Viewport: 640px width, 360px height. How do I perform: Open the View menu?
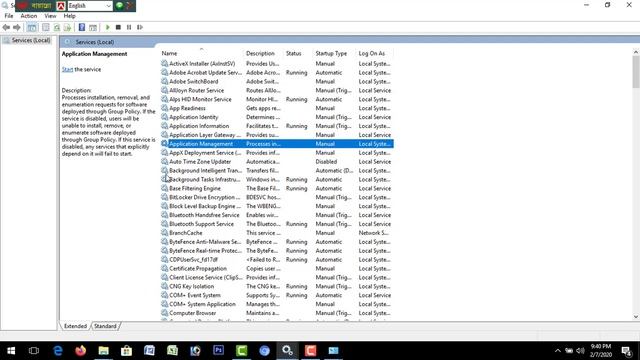(x=50, y=16)
